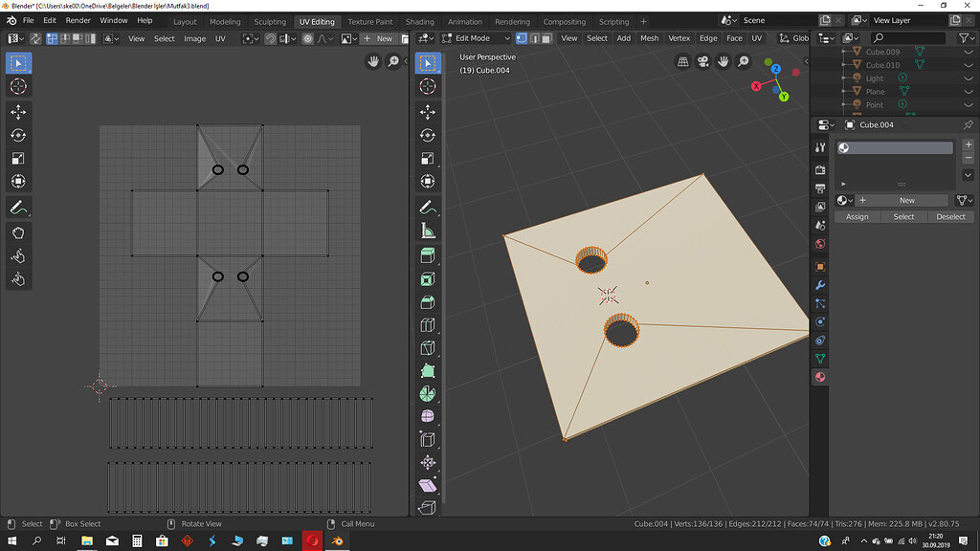Image resolution: width=980 pixels, height=551 pixels.
Task: Enable face select mode in 3D viewport
Action: click(546, 38)
